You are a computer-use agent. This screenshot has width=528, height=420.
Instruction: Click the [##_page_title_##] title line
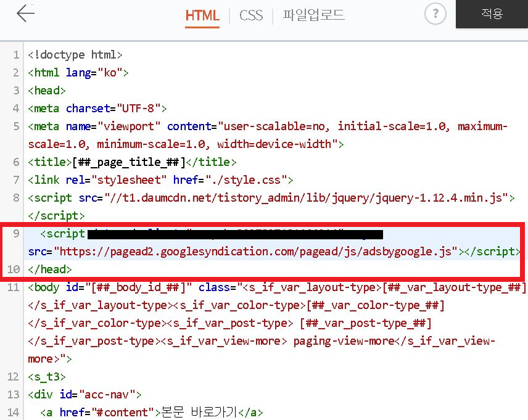pos(132,162)
